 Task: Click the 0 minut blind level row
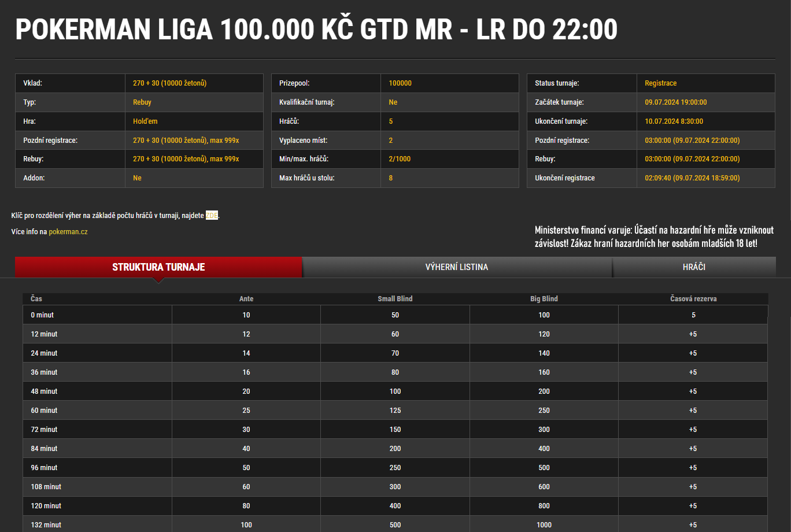[x=395, y=315]
